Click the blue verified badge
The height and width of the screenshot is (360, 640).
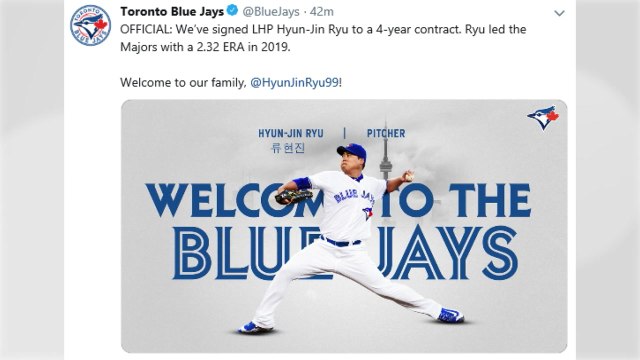[232, 11]
